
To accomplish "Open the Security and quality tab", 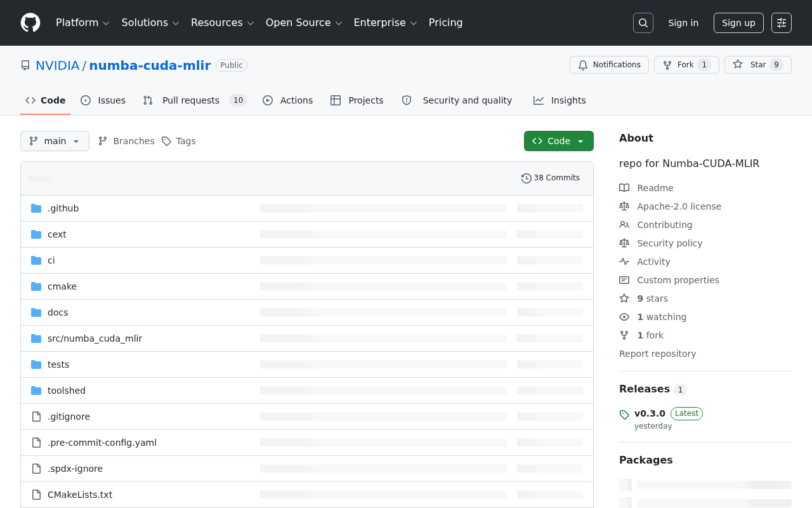I will tap(457, 100).
